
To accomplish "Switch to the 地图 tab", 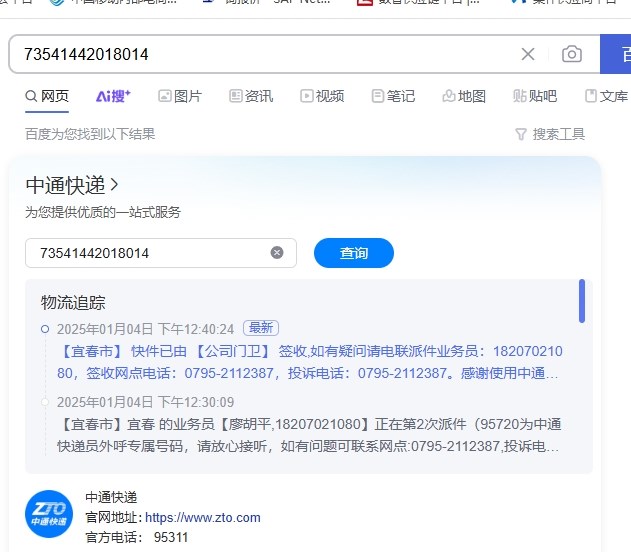I will (464, 96).
